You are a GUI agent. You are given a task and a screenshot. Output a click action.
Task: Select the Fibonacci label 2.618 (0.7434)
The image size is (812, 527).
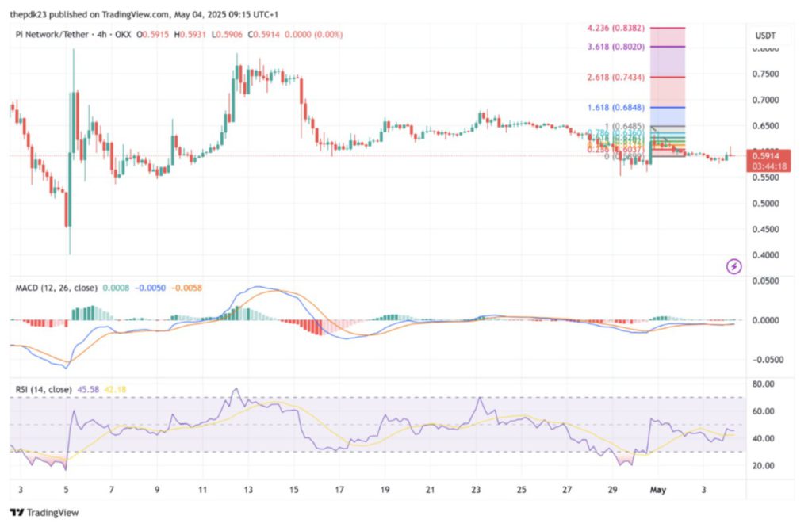coord(615,77)
